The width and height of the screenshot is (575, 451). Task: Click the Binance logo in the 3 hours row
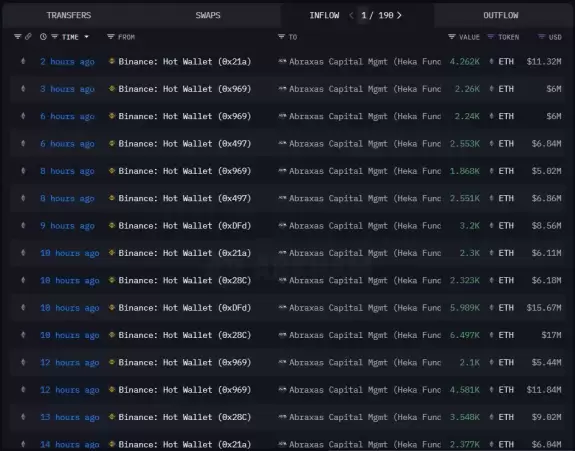click(112, 89)
